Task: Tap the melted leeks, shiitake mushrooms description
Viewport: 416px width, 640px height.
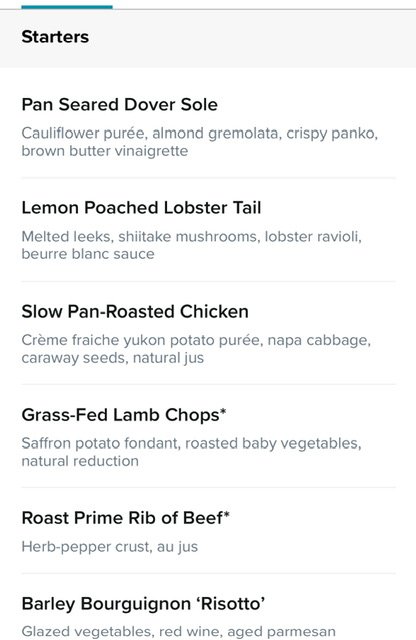Action: click(x=191, y=245)
